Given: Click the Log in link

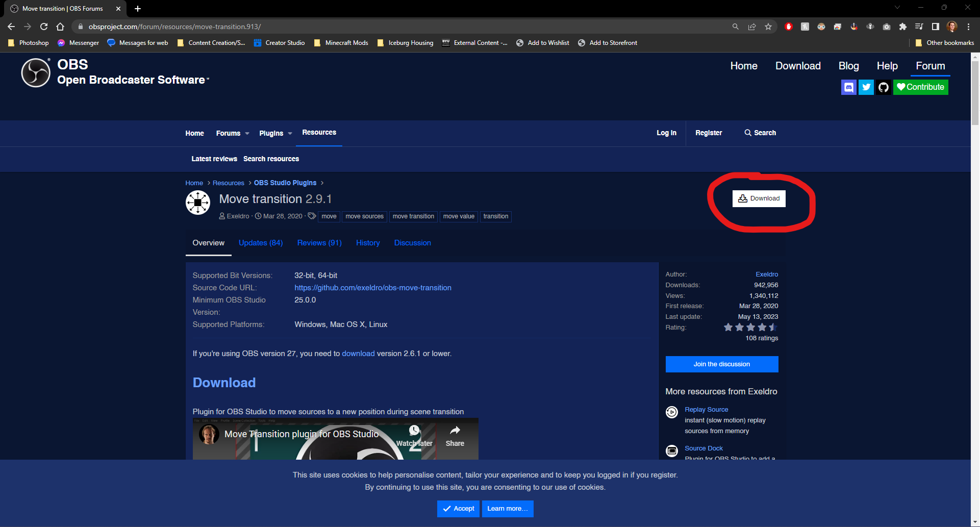Looking at the screenshot, I should pyautogui.click(x=666, y=133).
